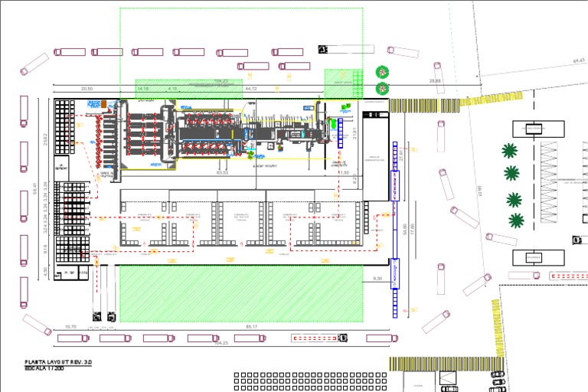Click the 28,88 dimension text
The image size is (588, 392).
(435, 81)
